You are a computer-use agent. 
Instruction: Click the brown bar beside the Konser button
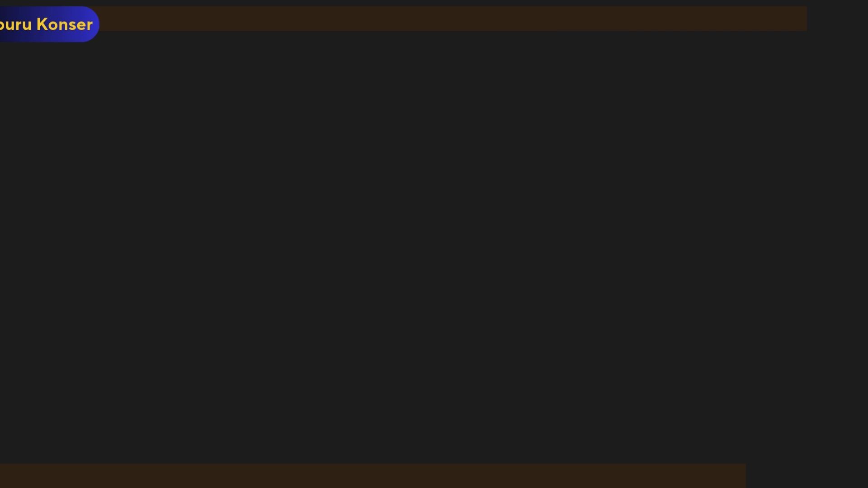click(x=453, y=19)
